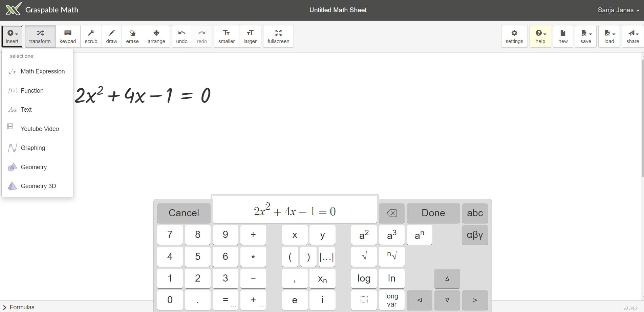644x312 pixels.
Task: Select Graphing from the insert menu
Action: point(33,148)
